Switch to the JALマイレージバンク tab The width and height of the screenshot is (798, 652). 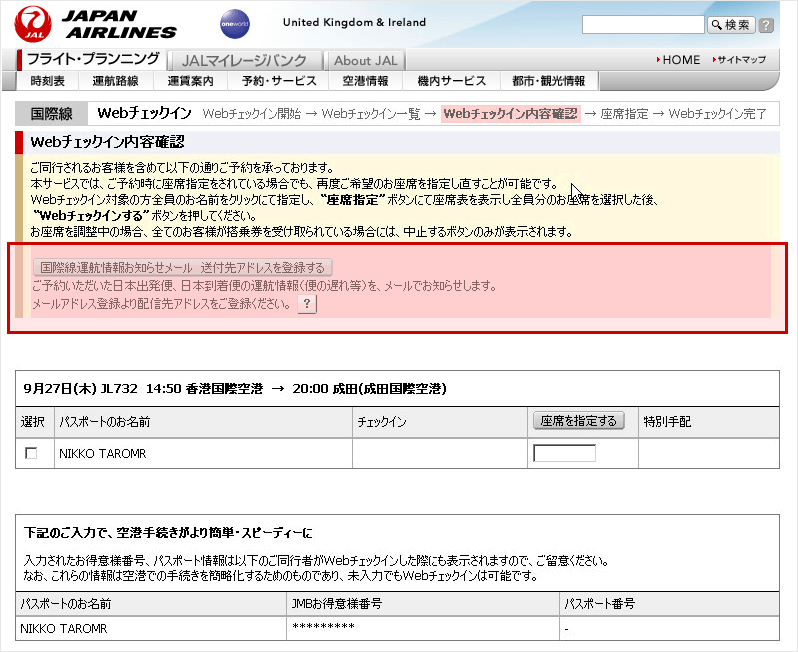(x=244, y=60)
